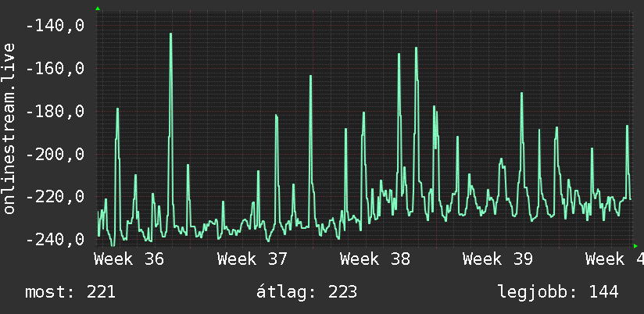This screenshot has width=644, height=314.
Task: Click the Week 39 axis label
Action: 498,259
